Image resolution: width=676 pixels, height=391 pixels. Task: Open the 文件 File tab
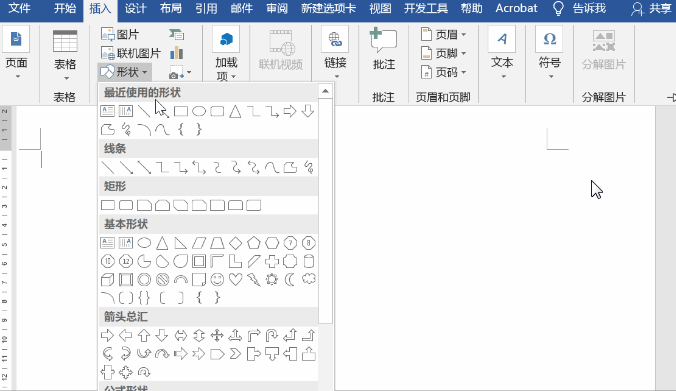tap(19, 8)
